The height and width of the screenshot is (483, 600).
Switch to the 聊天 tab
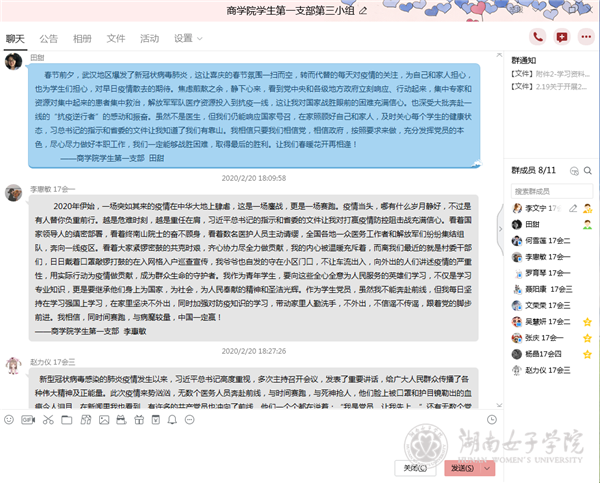coord(15,39)
